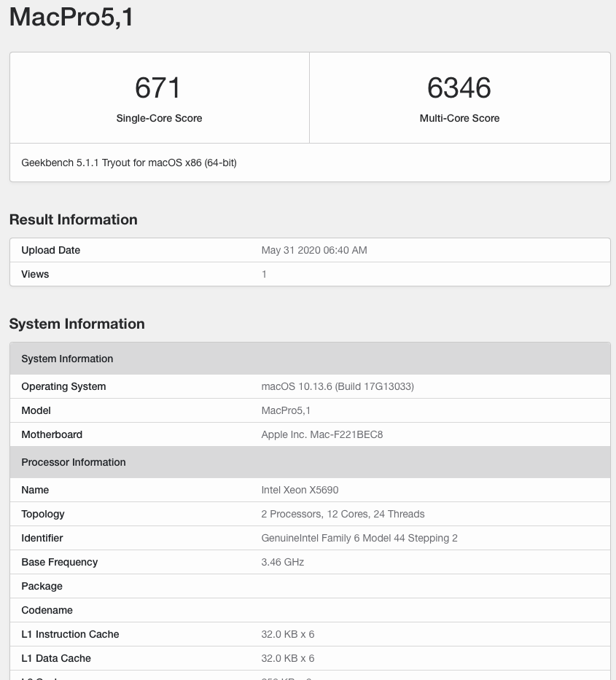
Task: Select Apple Inc. Mac-F221BEC8 motherboard value
Action: tap(322, 434)
